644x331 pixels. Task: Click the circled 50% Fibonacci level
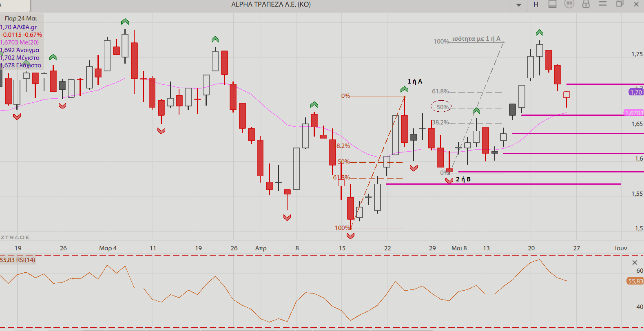tap(442, 107)
